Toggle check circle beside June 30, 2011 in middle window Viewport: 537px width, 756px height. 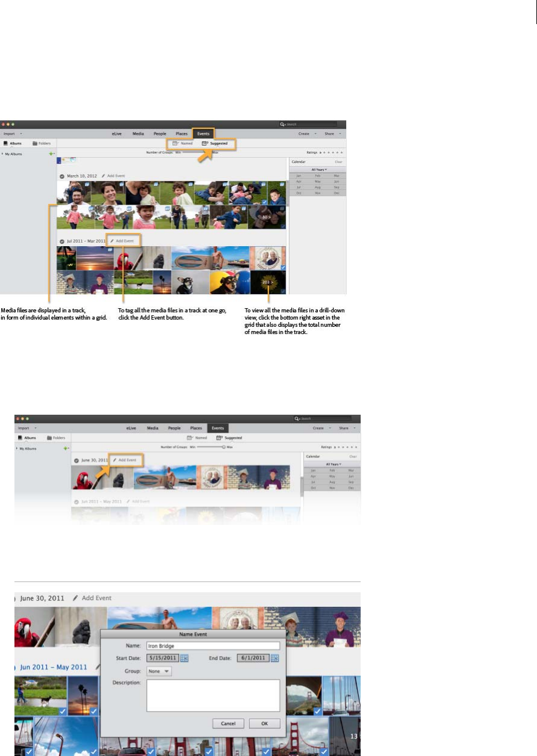tap(76, 460)
